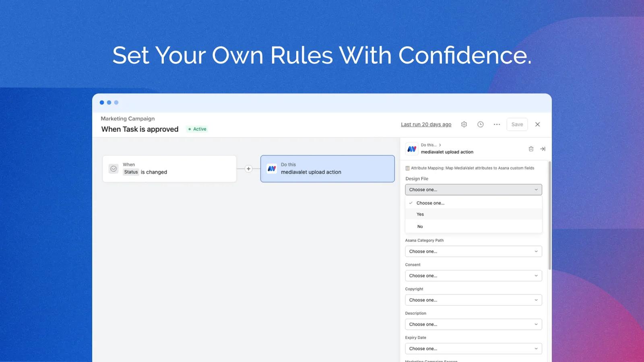Click the MediaValet logo in side panel header

412,149
